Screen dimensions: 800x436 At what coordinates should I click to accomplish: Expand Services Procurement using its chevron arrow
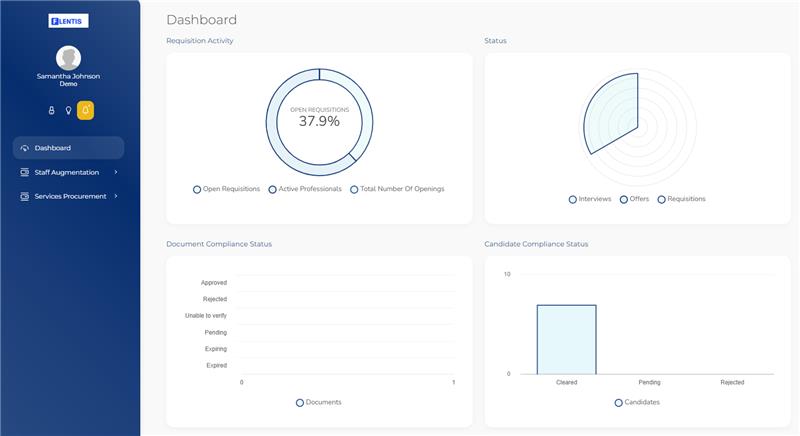click(116, 196)
